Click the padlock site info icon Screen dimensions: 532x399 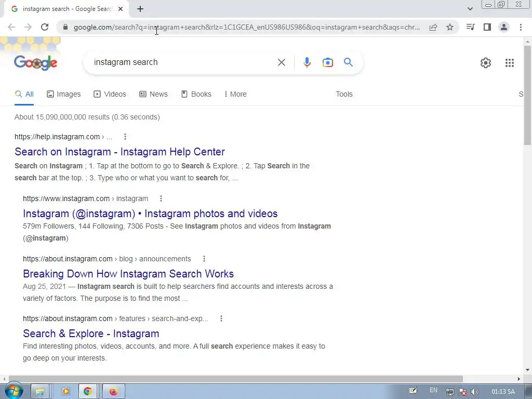point(65,27)
